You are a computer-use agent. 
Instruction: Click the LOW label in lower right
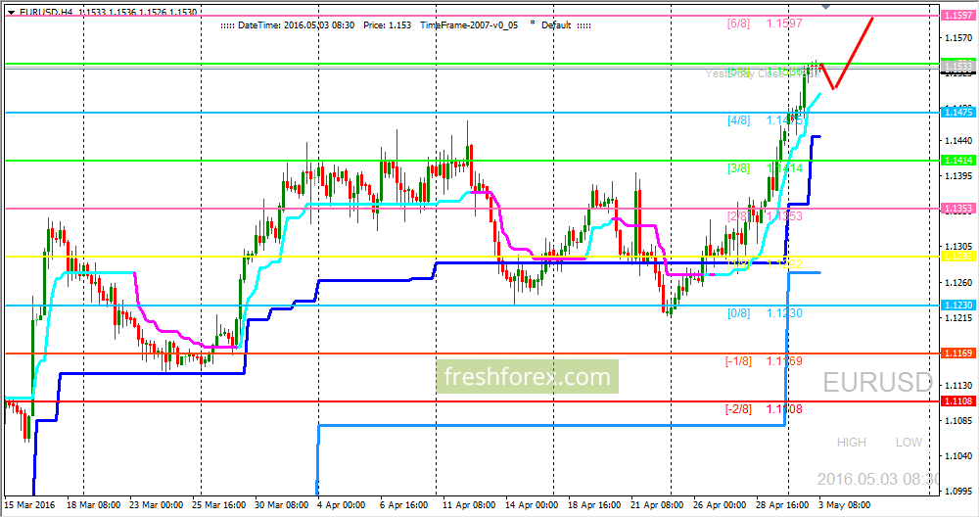[909, 443]
